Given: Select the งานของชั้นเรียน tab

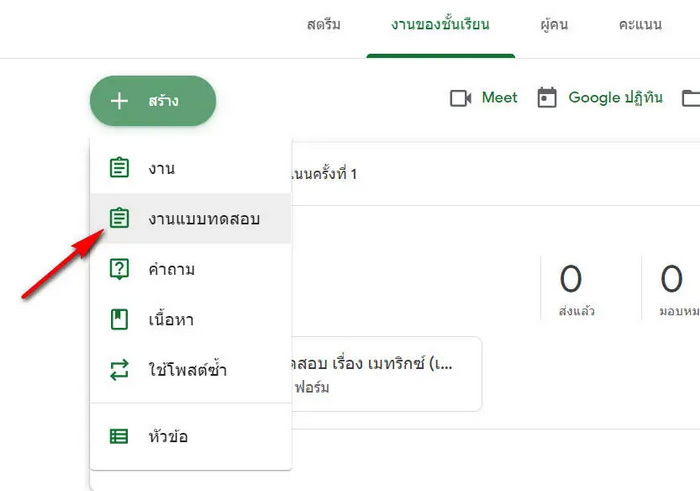Looking at the screenshot, I should 440,24.
